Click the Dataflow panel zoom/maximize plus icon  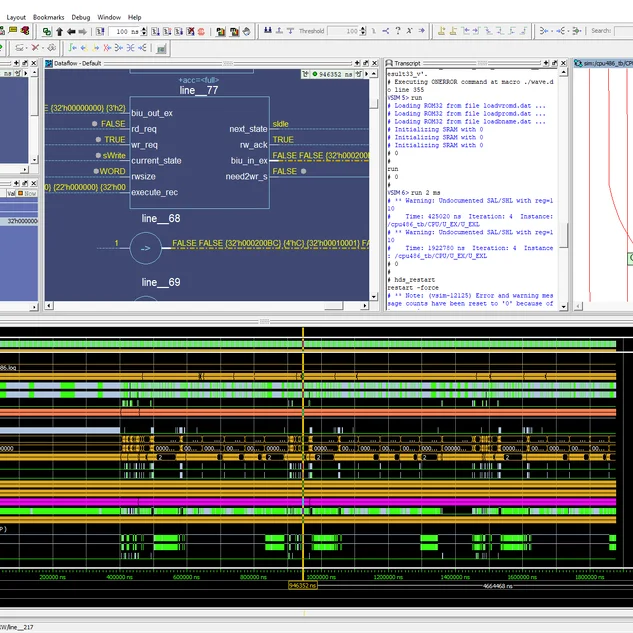357,63
